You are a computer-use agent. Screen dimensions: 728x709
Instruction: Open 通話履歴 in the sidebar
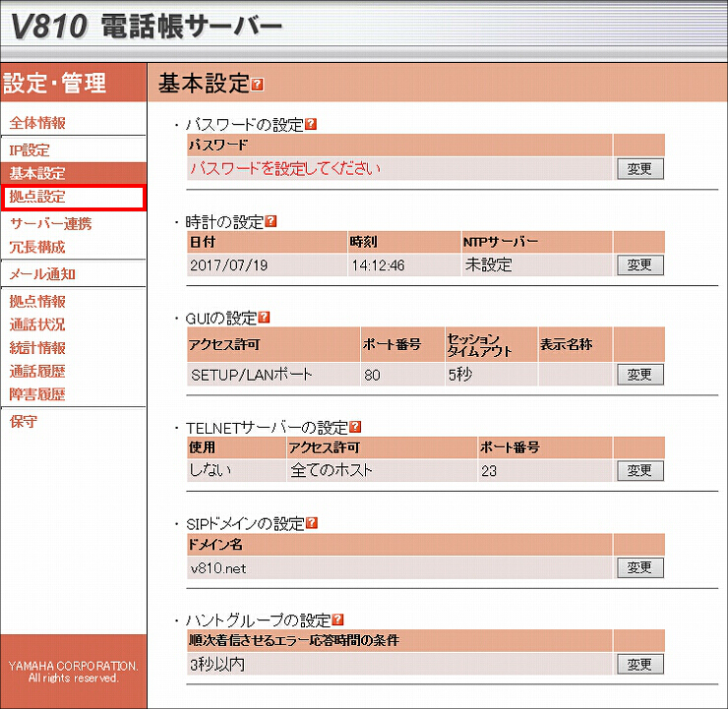click(37, 371)
